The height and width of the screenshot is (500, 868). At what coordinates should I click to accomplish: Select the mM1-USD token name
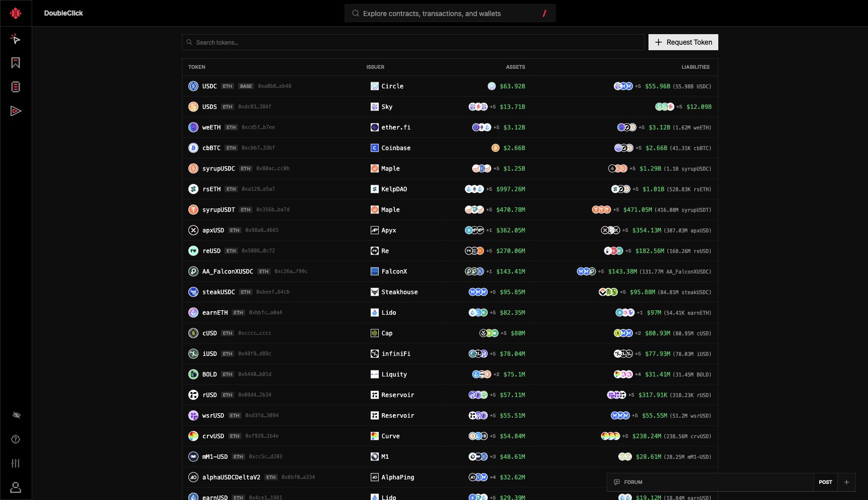coord(215,457)
